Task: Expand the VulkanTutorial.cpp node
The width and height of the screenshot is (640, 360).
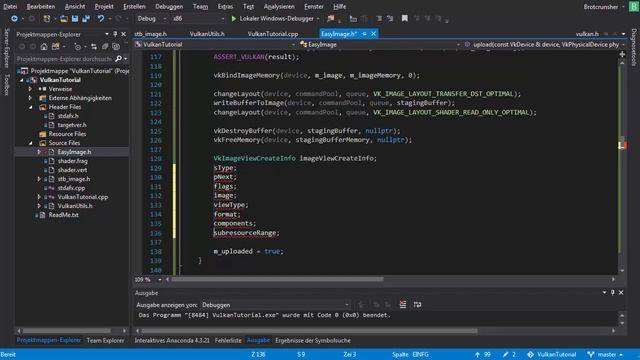Action: [x=39, y=197]
